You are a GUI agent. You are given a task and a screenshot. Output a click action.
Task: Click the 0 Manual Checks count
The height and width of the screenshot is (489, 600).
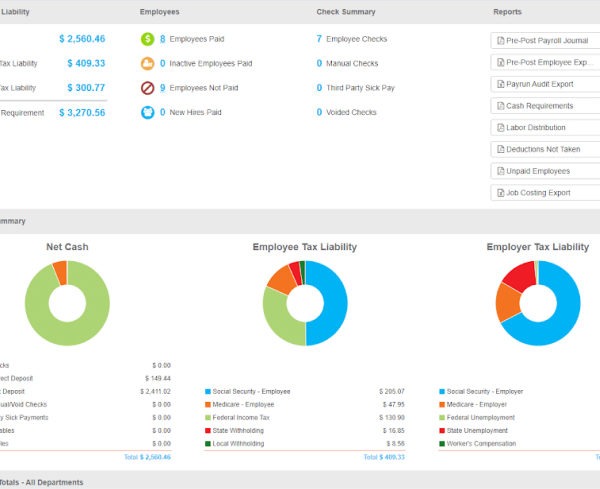[319, 64]
